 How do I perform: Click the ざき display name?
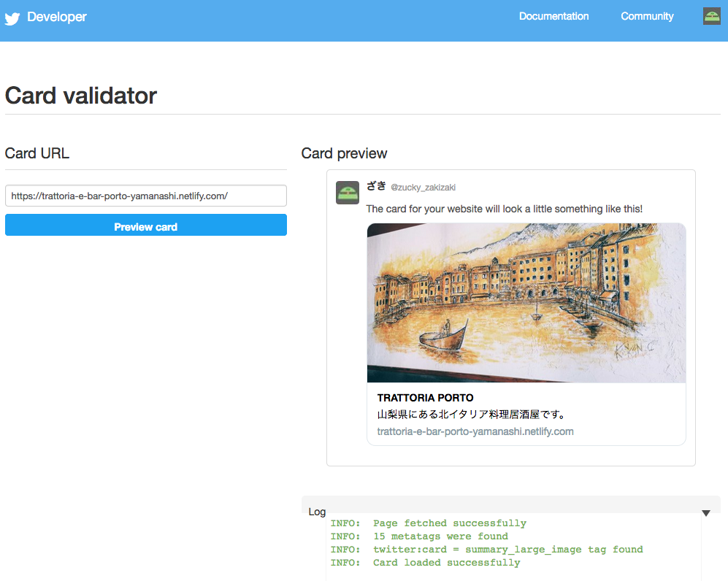pyautogui.click(x=376, y=187)
